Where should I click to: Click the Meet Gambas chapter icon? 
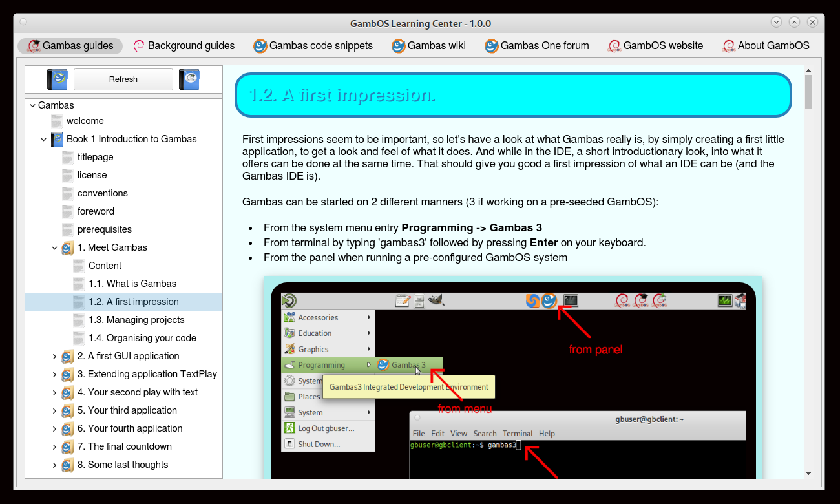coord(68,247)
